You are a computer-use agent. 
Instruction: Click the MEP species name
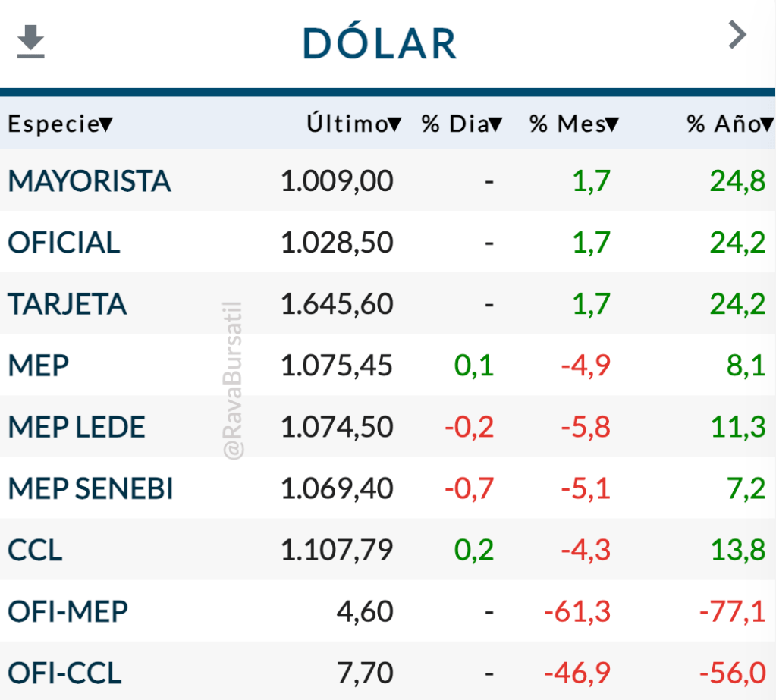point(39,366)
